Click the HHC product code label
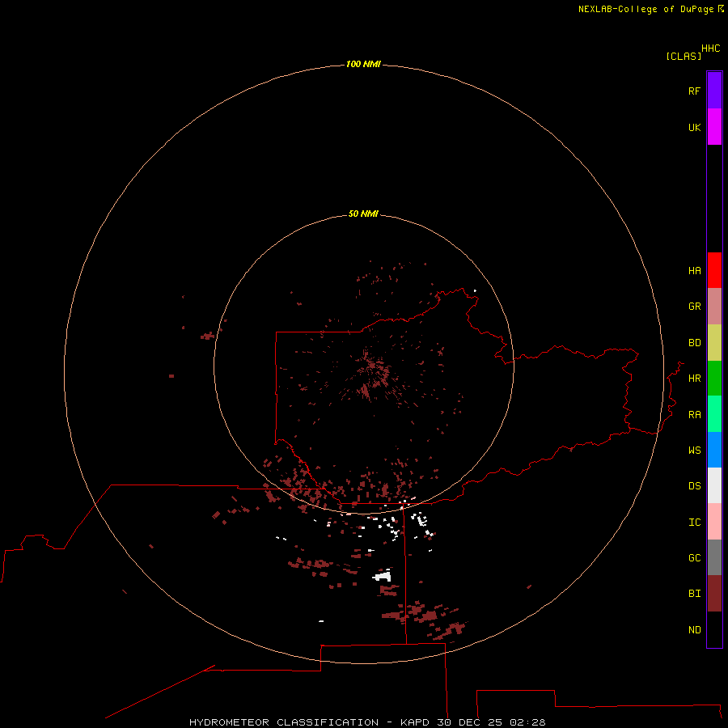Screen dimensions: 728x728 point(710,49)
